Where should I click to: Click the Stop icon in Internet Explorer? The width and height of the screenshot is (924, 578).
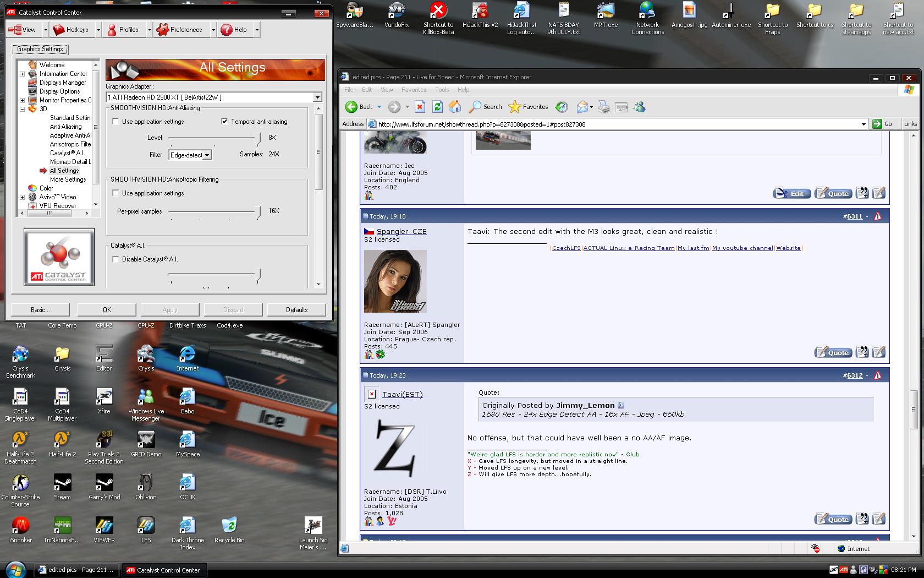[420, 107]
